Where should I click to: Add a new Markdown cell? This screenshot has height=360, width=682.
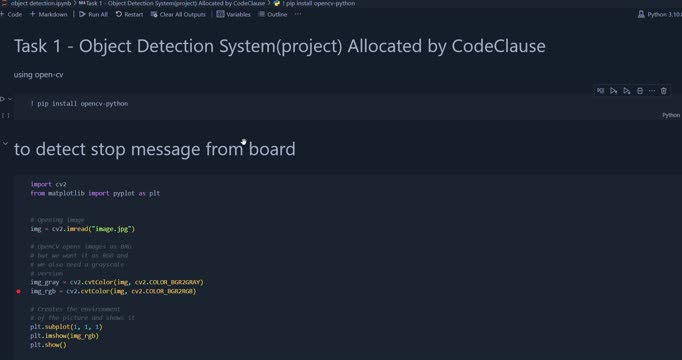point(48,14)
